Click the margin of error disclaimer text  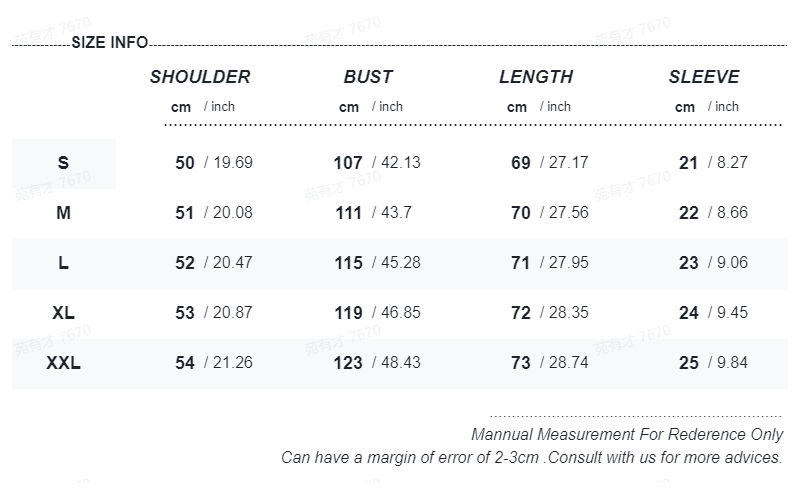pos(532,457)
